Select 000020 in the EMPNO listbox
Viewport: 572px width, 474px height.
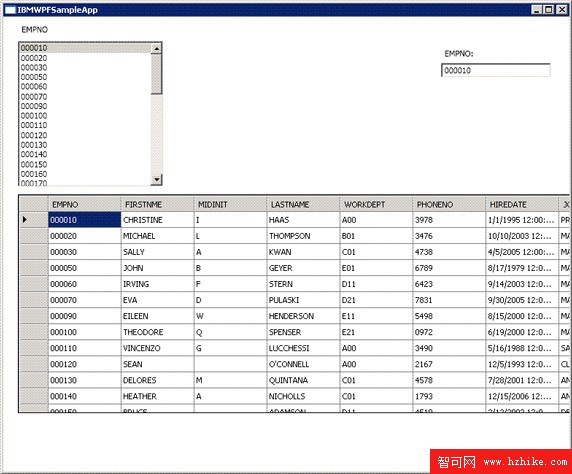(x=85, y=58)
